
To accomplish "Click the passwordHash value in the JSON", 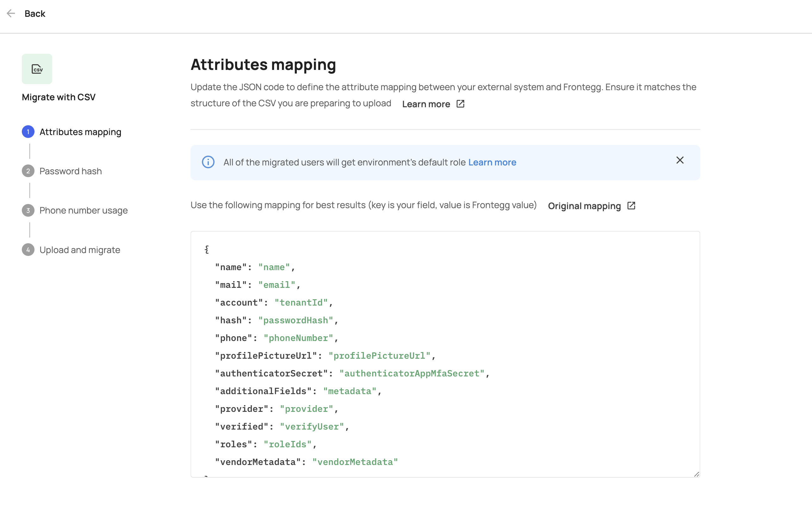I will pyautogui.click(x=296, y=320).
